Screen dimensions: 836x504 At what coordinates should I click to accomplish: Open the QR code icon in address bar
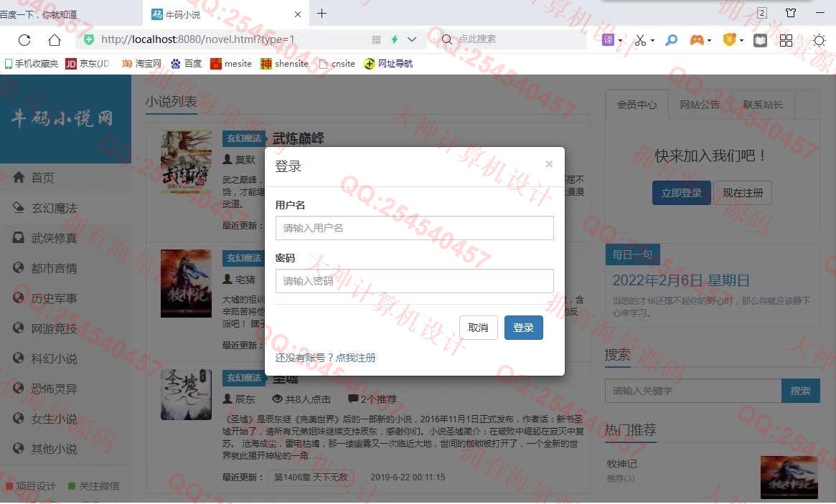[377, 39]
